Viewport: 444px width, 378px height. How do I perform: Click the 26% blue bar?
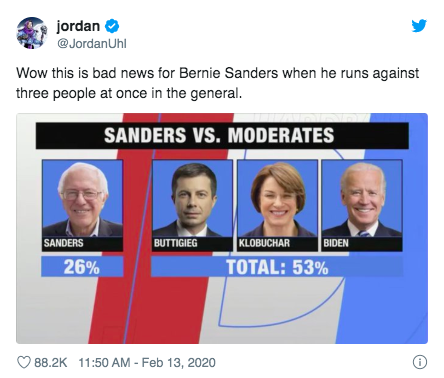(x=82, y=267)
